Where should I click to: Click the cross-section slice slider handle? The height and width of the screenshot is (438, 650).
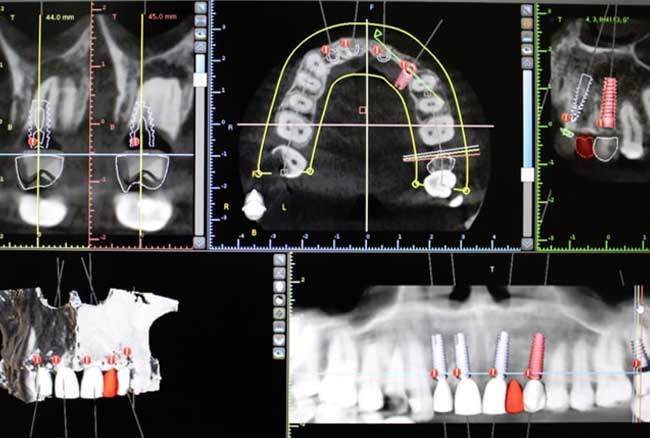pos(200,79)
